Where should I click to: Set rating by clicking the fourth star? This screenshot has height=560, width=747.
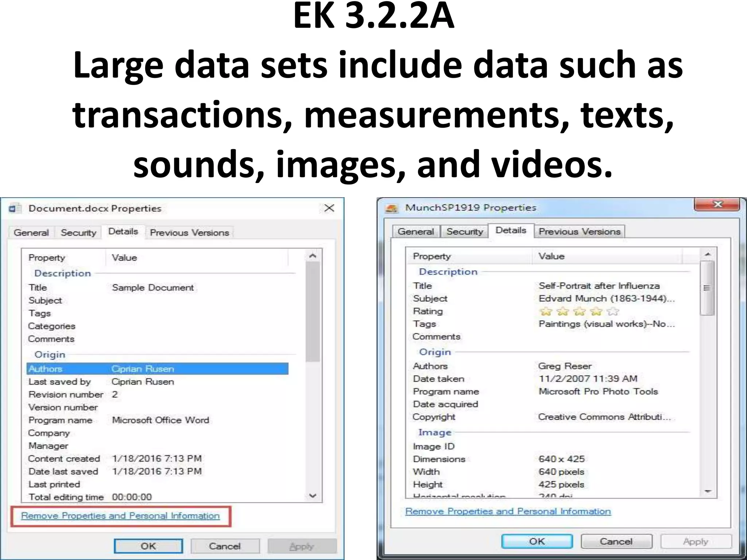[596, 311]
